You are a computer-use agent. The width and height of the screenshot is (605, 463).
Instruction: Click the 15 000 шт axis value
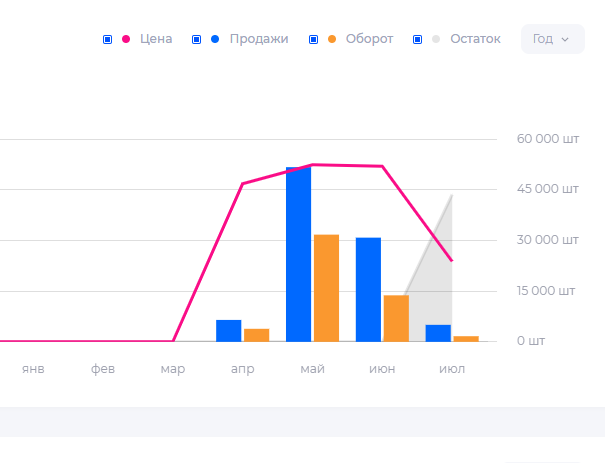tap(546, 291)
